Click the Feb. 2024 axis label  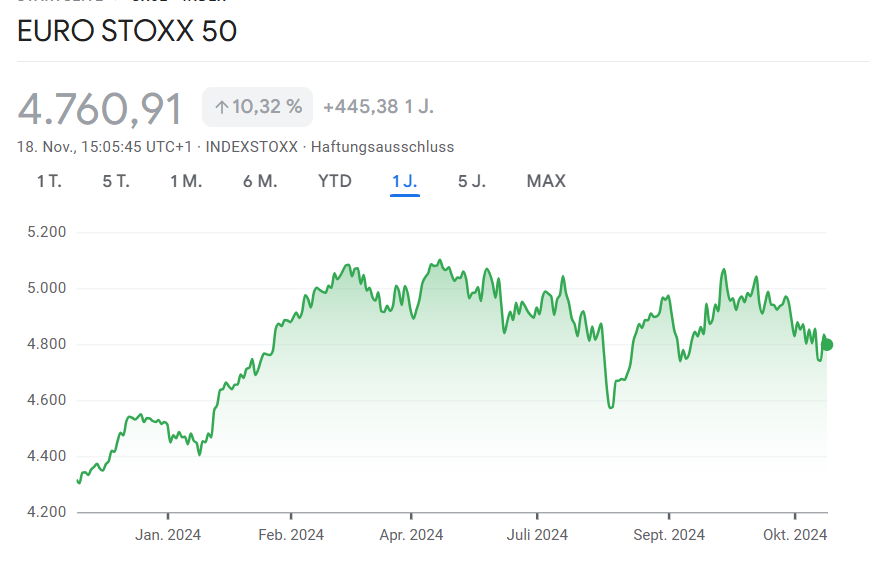[x=291, y=535]
